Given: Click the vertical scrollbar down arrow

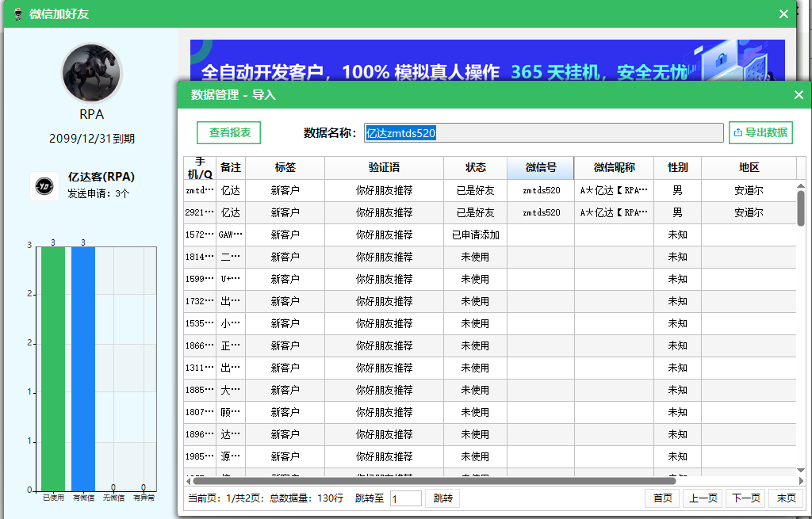Looking at the screenshot, I should [x=801, y=471].
